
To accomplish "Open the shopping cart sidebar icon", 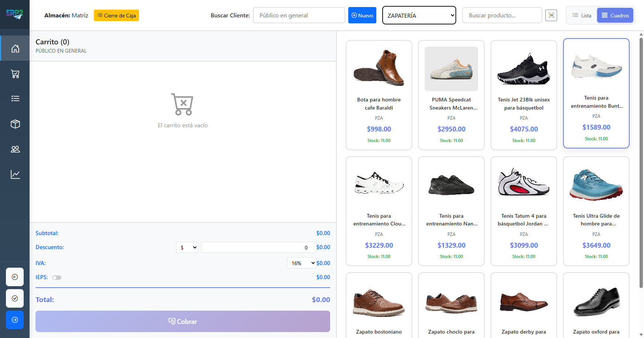I will tap(15, 74).
